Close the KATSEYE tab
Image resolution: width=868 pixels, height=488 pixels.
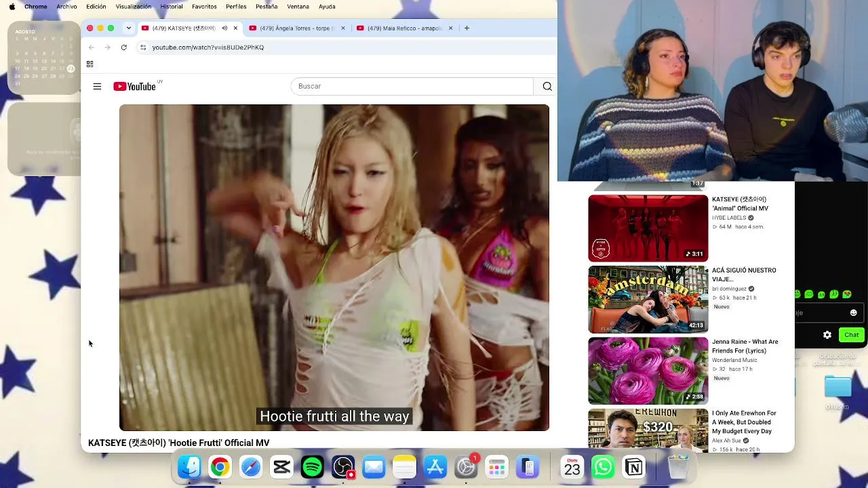coord(235,28)
